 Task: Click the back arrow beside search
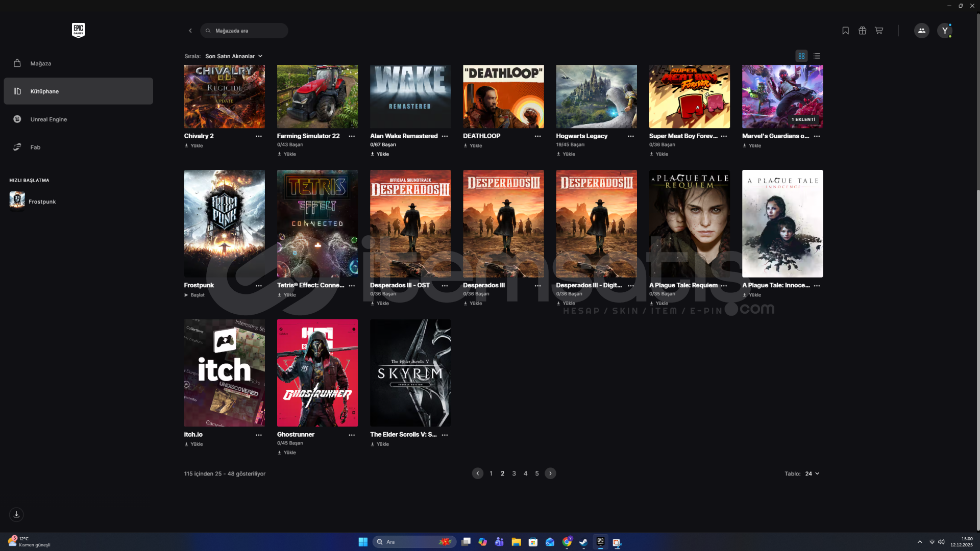click(x=190, y=31)
